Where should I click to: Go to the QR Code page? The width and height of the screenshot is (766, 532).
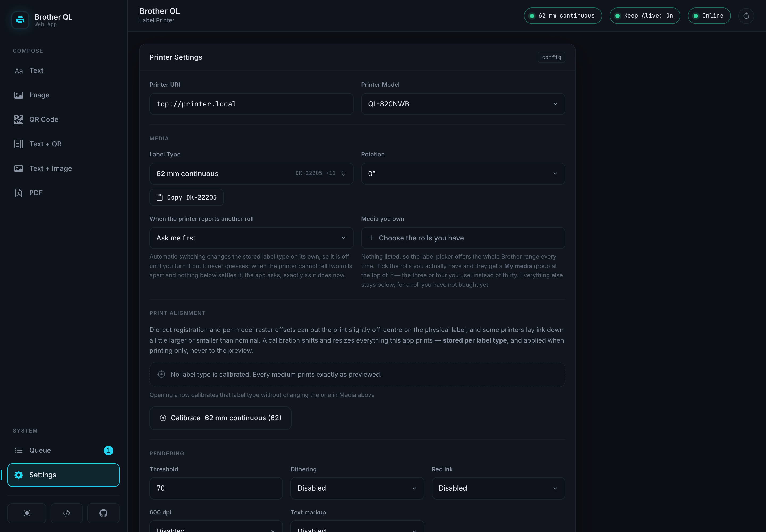pyautogui.click(x=63, y=120)
